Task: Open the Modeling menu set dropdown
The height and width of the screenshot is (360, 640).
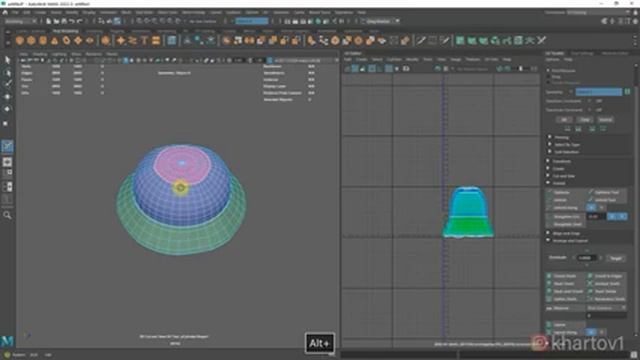Action: (20, 21)
